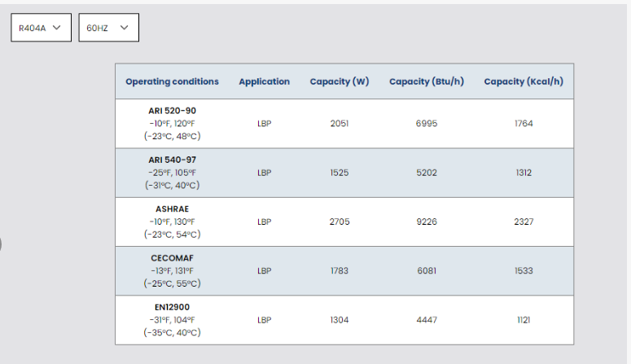The width and height of the screenshot is (631, 364).
Task: Click the Capacity (W) column header
Action: coord(340,81)
